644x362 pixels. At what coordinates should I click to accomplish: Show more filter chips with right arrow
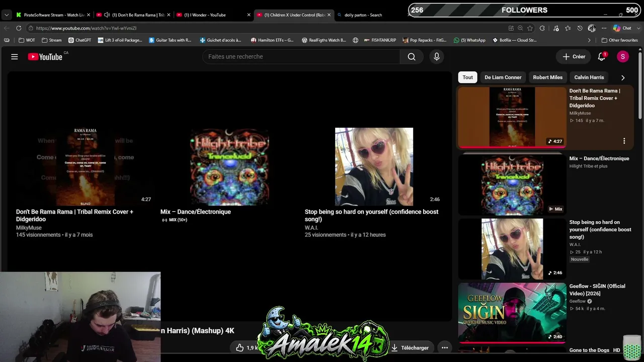[623, 77]
